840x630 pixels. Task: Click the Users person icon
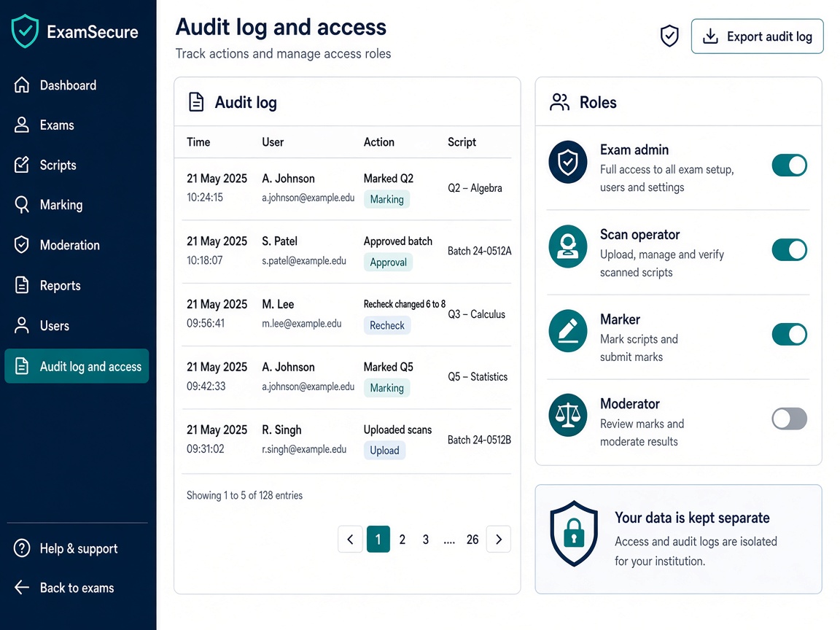(21, 325)
